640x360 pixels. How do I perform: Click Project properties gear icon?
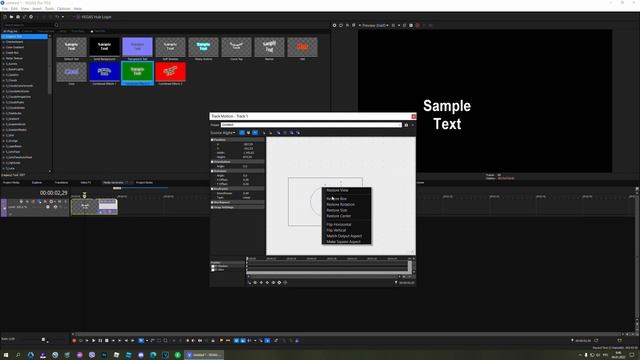(x=31, y=17)
